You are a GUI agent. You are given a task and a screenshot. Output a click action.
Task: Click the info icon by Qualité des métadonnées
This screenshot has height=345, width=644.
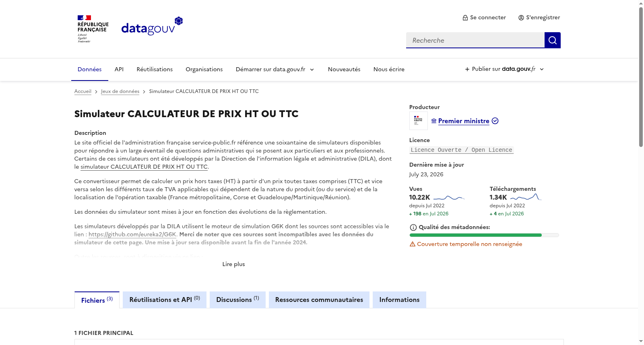coord(413,227)
